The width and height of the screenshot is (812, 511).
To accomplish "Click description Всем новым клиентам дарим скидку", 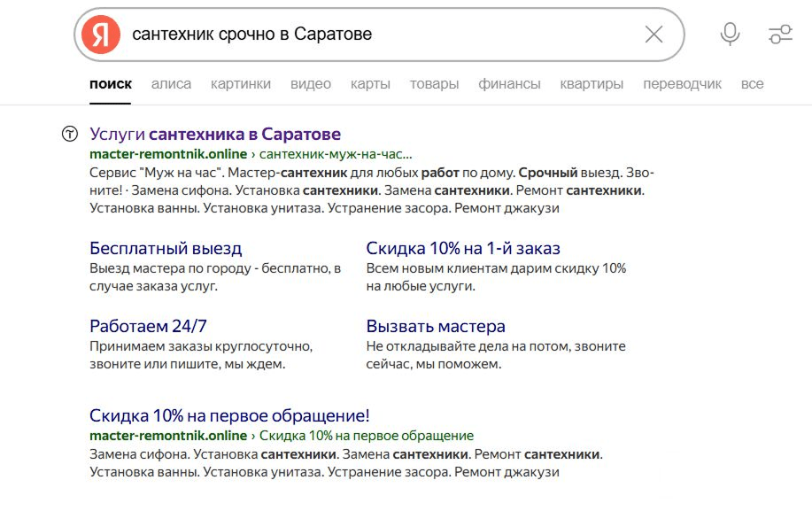I will point(496,277).
